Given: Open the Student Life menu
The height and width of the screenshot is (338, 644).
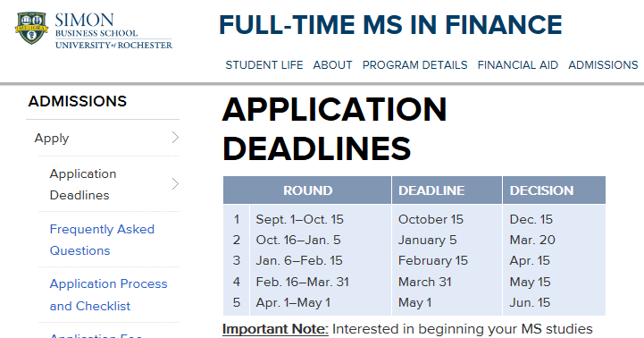Looking at the screenshot, I should click(264, 65).
